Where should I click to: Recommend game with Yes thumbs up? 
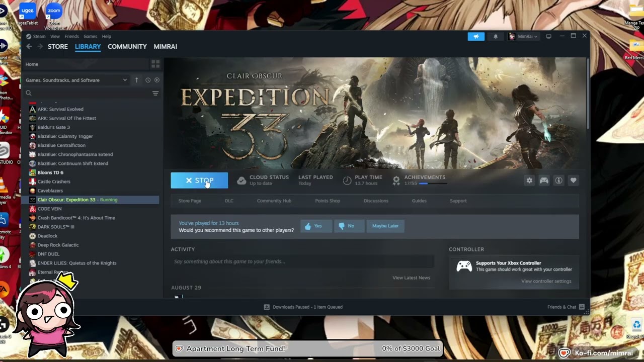[316, 226]
